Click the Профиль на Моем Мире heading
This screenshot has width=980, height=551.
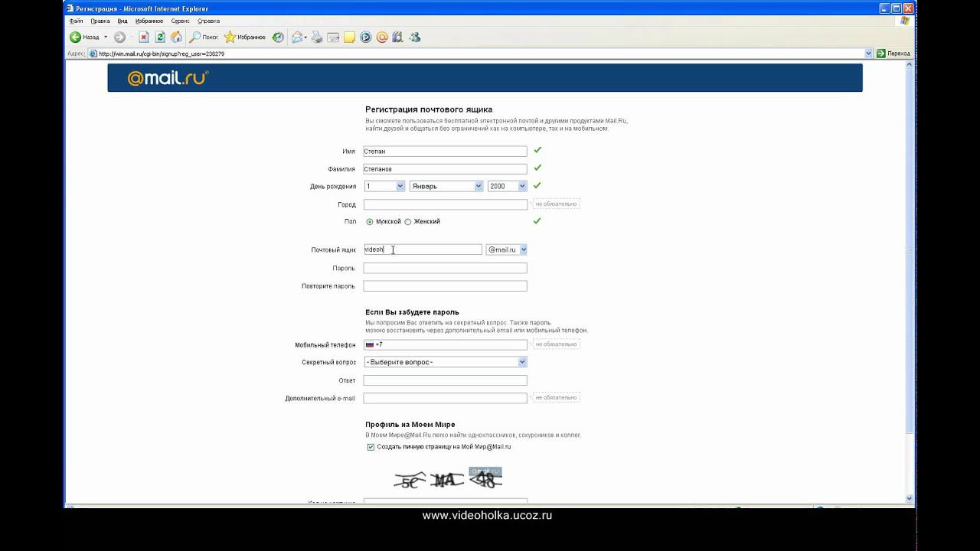(x=410, y=424)
